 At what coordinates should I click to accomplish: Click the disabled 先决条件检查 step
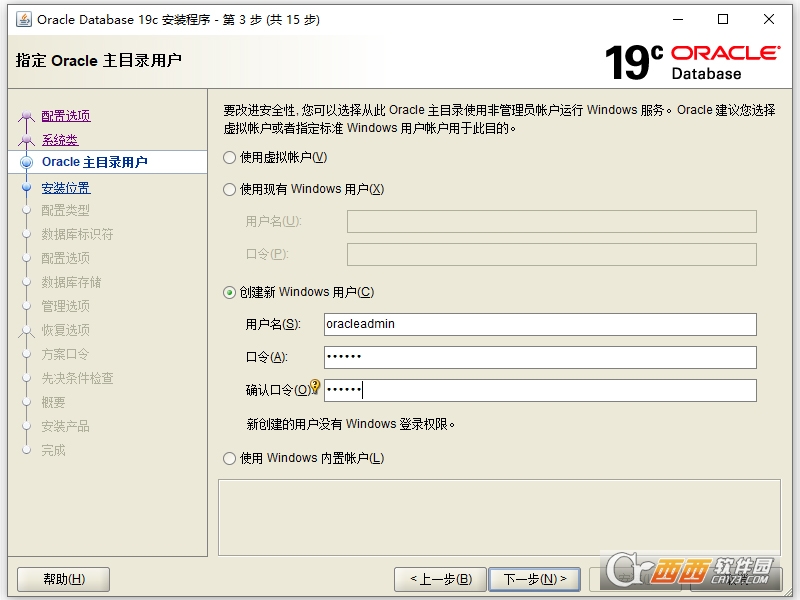click(78, 378)
